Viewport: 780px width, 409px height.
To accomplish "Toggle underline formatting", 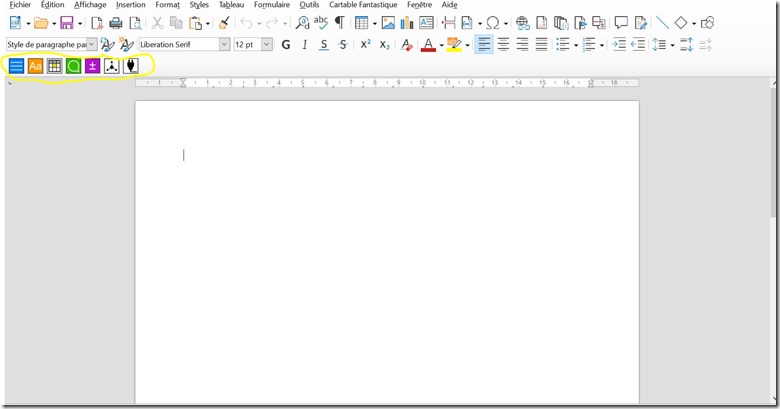I will point(324,45).
